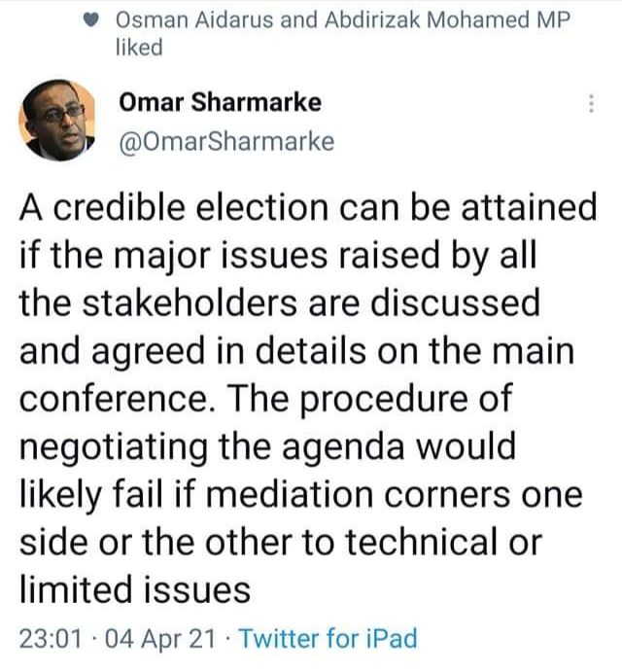Click the tweet's first line "A credible election"

[x=174, y=207]
